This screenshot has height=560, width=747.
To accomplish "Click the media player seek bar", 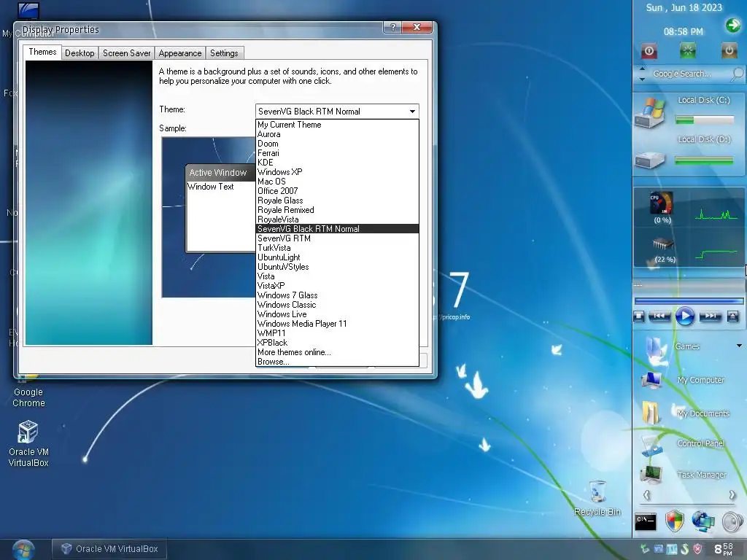I will coord(689,301).
